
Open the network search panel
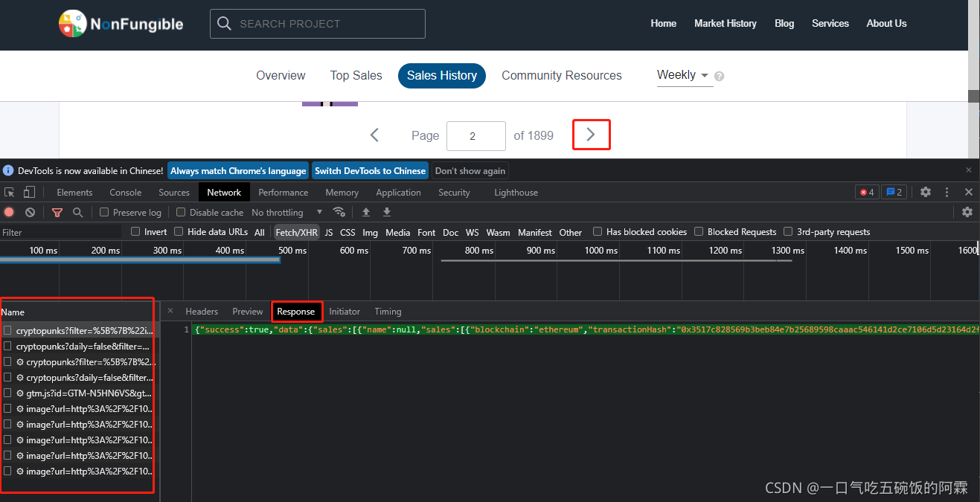pyautogui.click(x=77, y=212)
